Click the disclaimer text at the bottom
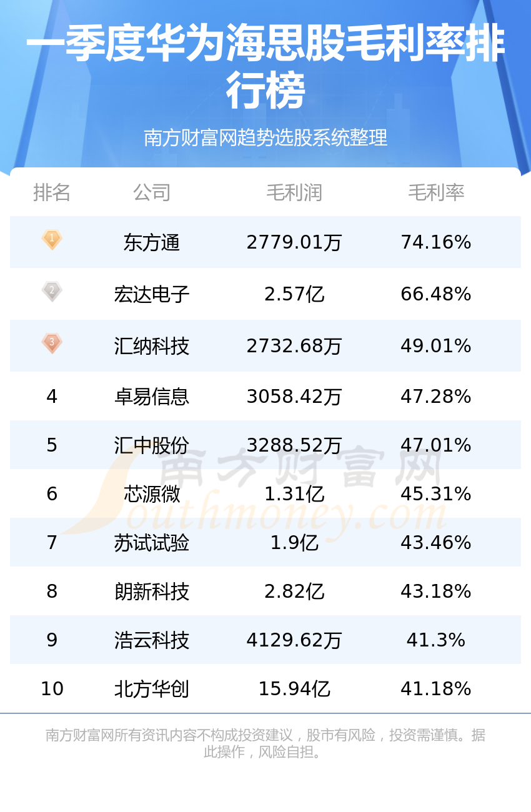This screenshot has height=812, width=531. [x=265, y=743]
